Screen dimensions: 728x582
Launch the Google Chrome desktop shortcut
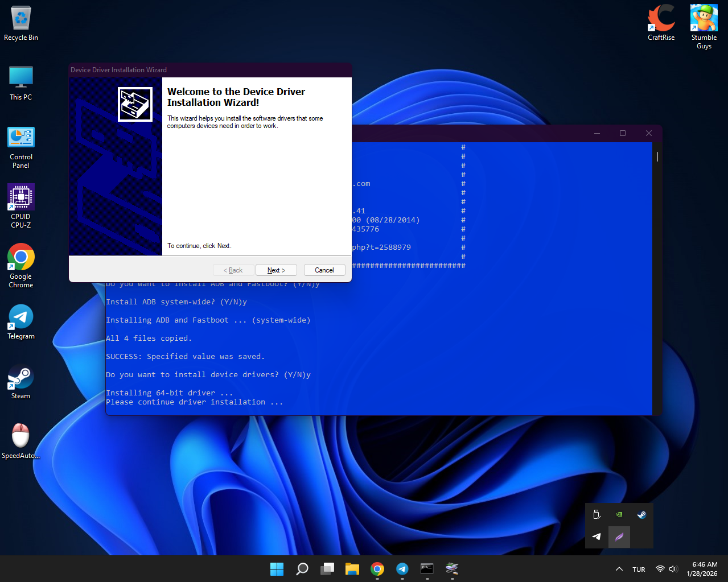[x=21, y=266]
